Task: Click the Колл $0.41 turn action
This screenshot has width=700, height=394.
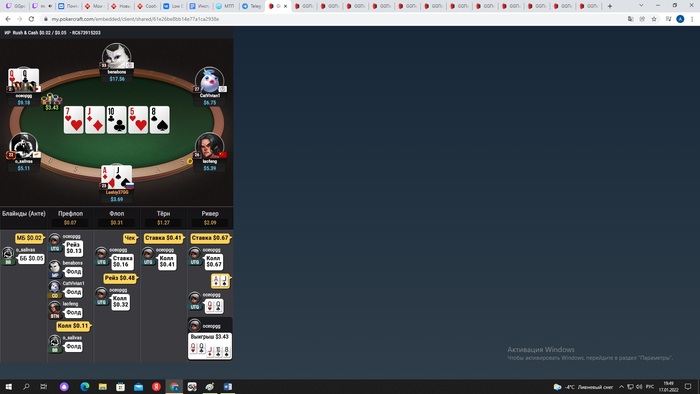Action: click(x=167, y=261)
